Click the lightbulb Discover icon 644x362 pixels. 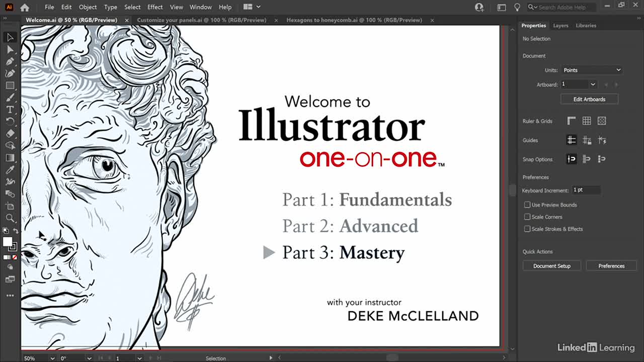pos(517,7)
